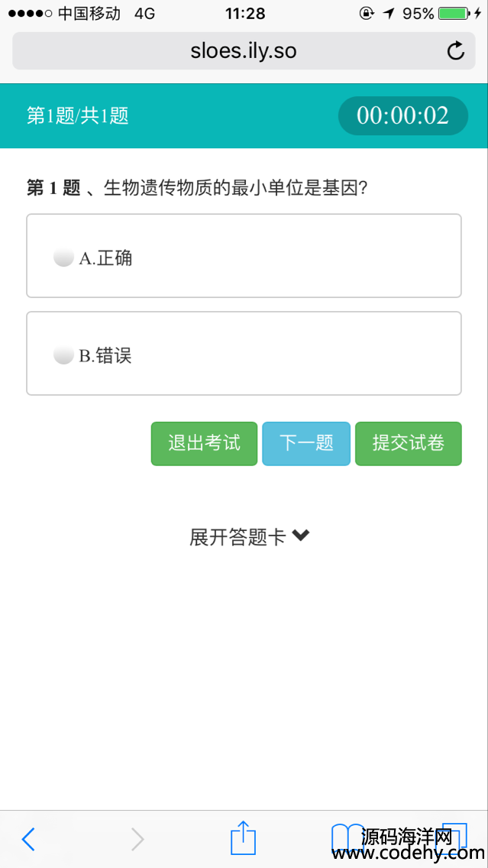The image size is (488, 868).
Task: Reload the page with the refresh icon
Action: click(x=455, y=51)
